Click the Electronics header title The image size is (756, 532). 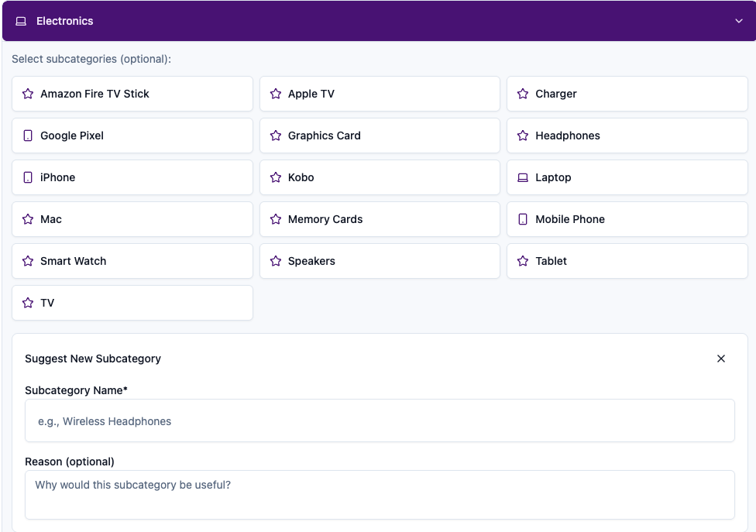64,21
